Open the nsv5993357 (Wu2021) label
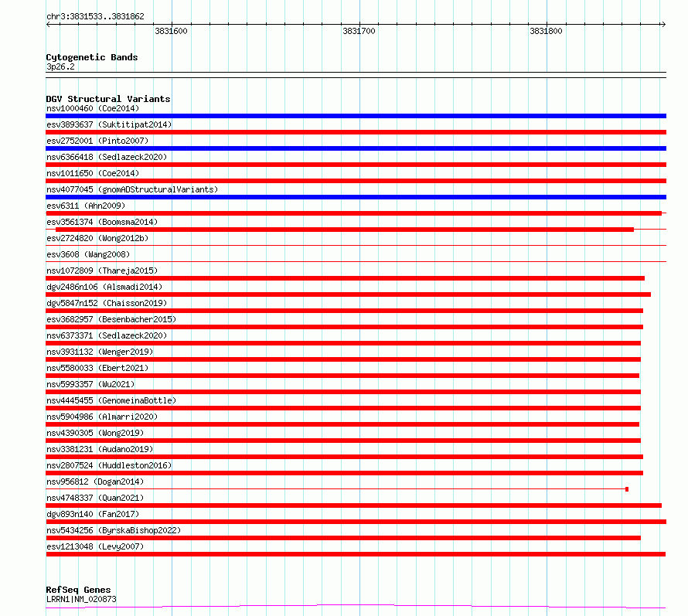This screenshot has width=688, height=616. [x=90, y=384]
